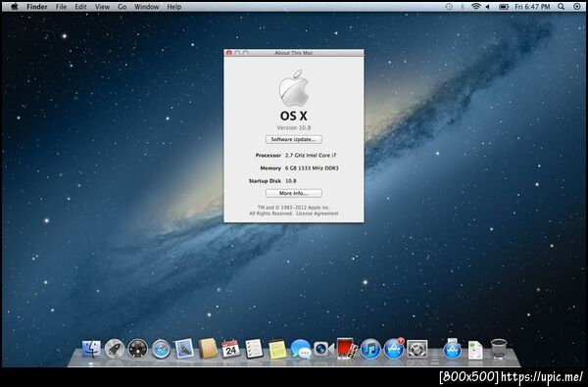Click the More Info button
This screenshot has height=387, width=588.
294,194
